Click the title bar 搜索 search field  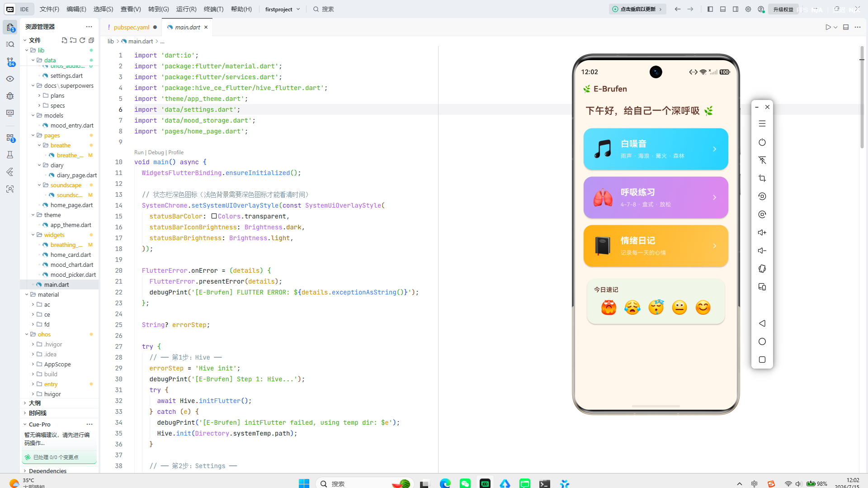click(323, 9)
